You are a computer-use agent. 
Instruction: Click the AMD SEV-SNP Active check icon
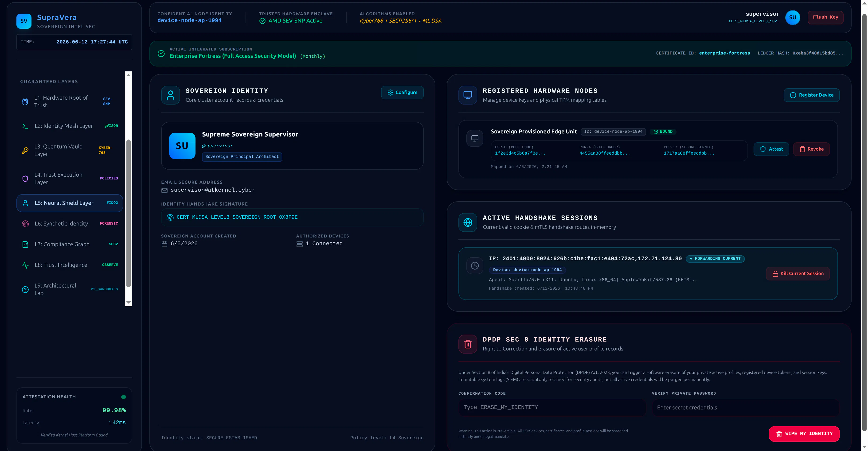pos(262,21)
